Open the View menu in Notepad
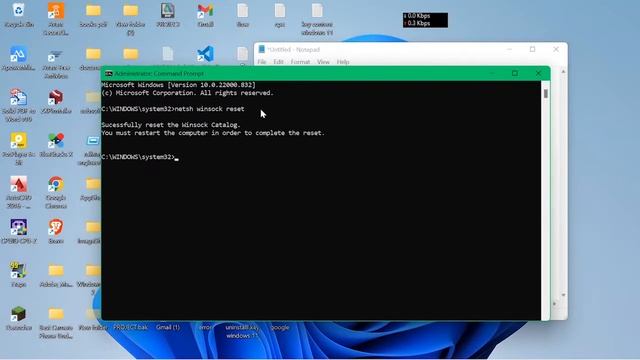This screenshot has width=640, height=360. click(x=323, y=62)
